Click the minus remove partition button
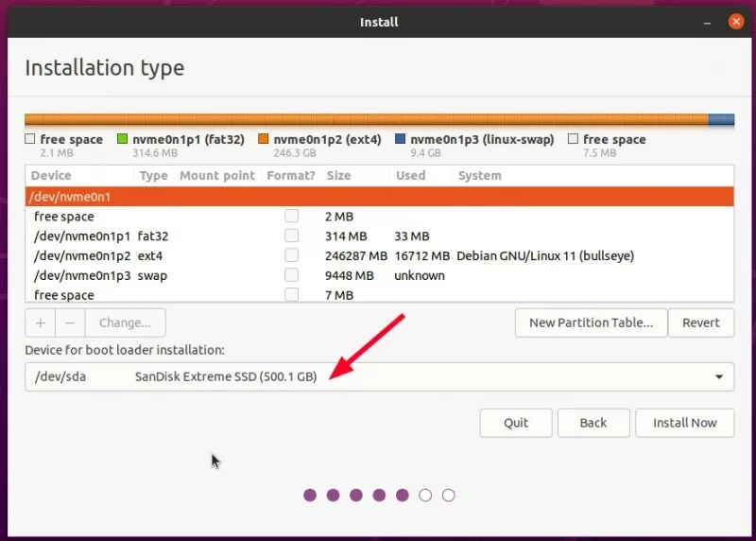756x541 pixels. pos(70,323)
